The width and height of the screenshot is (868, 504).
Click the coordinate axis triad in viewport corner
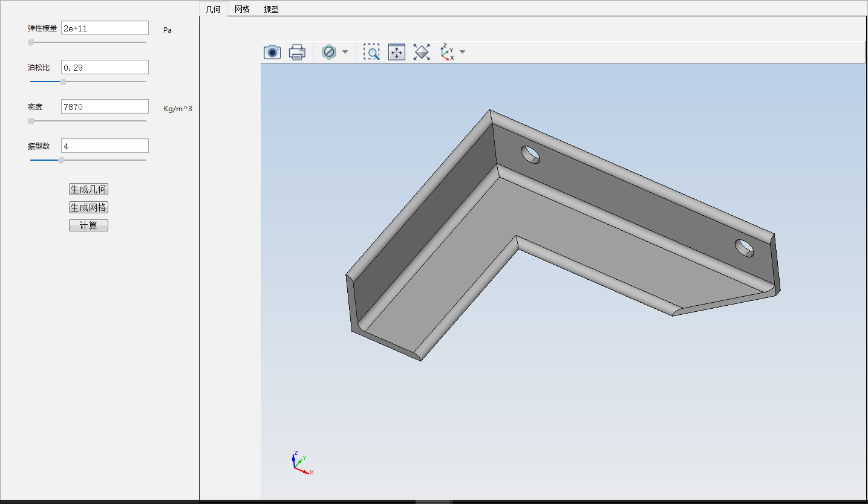point(302,462)
